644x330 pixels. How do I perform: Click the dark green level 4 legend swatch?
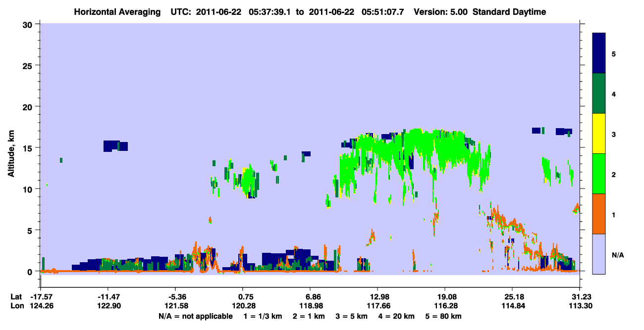(x=599, y=94)
